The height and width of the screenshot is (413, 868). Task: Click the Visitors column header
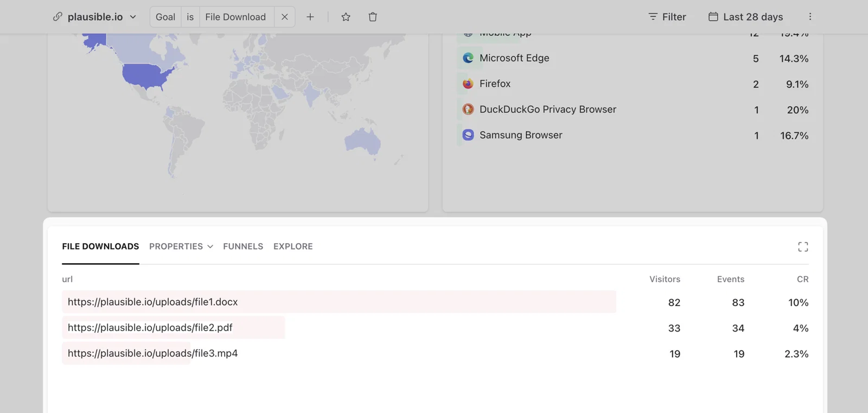665,279
